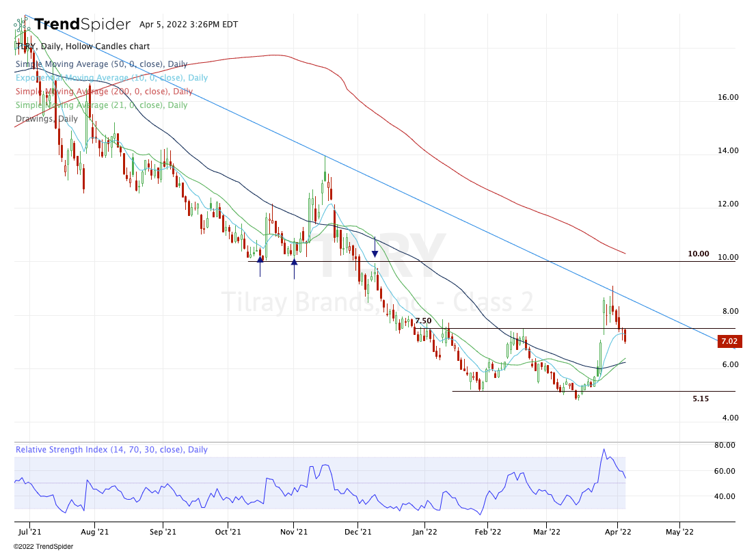Click the down arrow marker in December
756x553 pixels.
(x=375, y=247)
